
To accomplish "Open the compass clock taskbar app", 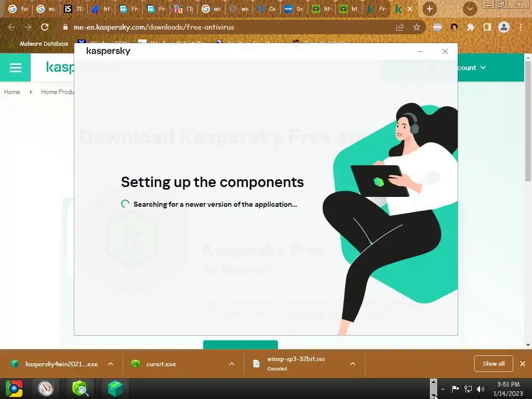I will [46, 389].
